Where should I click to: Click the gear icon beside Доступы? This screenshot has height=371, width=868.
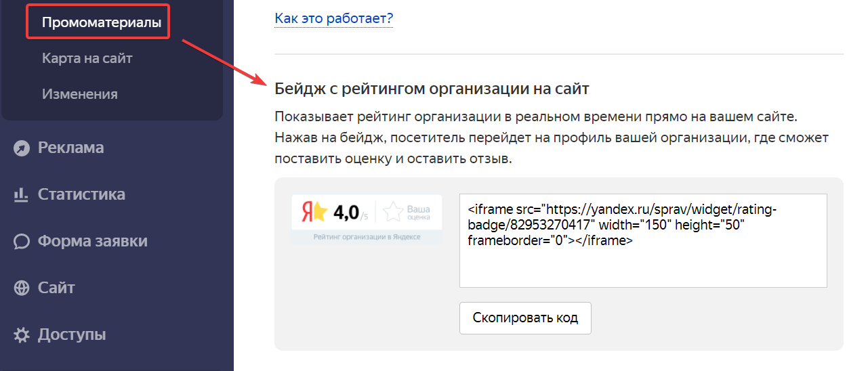[x=22, y=335]
